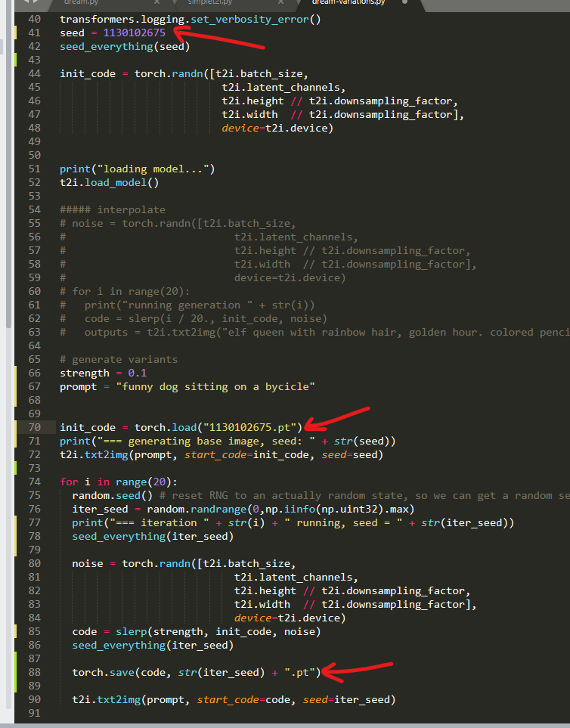This screenshot has width=570, height=728.
Task: Switch to the dream.py tab
Action: tap(81, 2)
